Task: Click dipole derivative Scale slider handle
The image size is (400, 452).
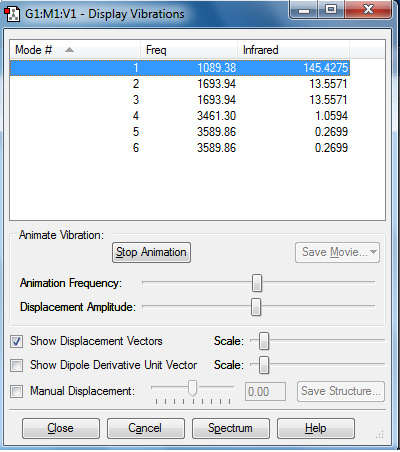Action: click(264, 365)
